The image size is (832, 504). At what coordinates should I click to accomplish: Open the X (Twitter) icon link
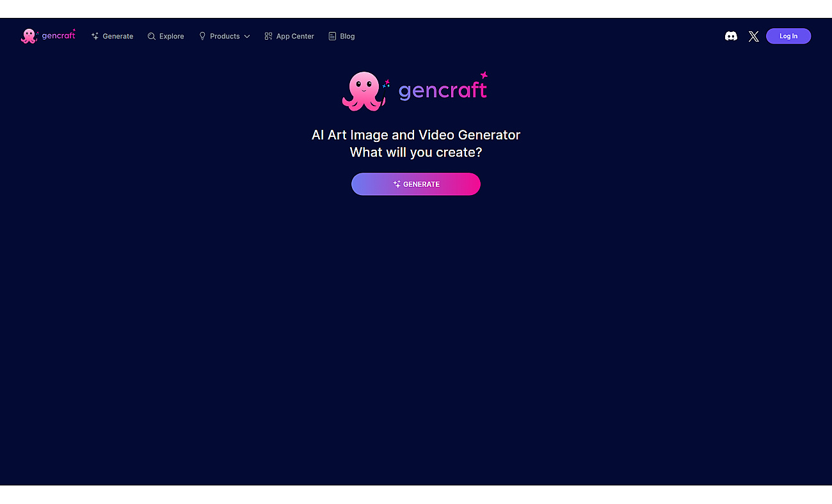(x=754, y=36)
